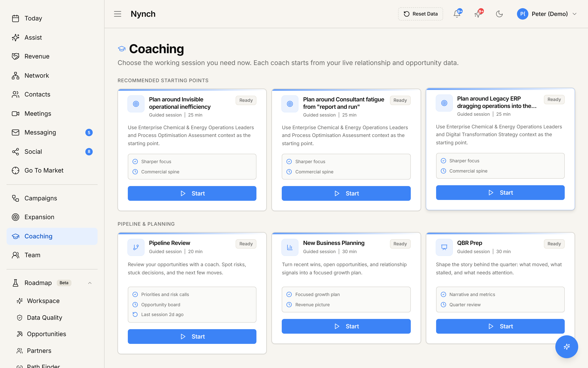
Task: Click the Social badge showing 8
Action: (x=89, y=152)
